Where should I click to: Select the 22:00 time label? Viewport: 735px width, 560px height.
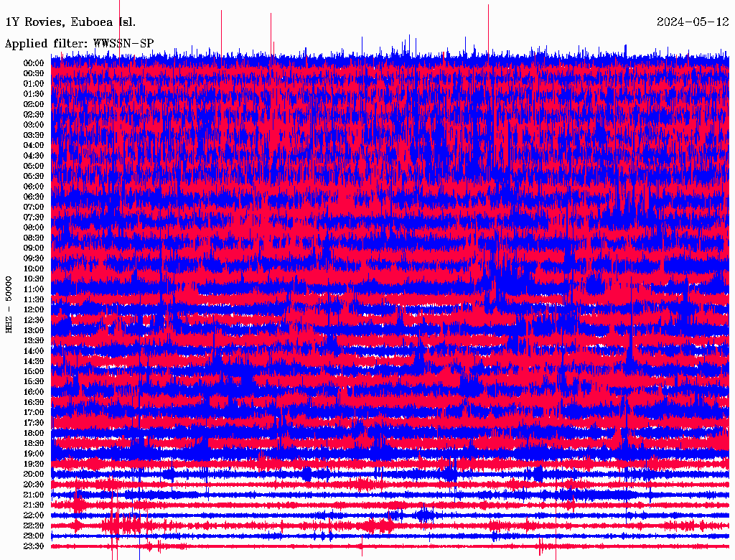pos(34,515)
